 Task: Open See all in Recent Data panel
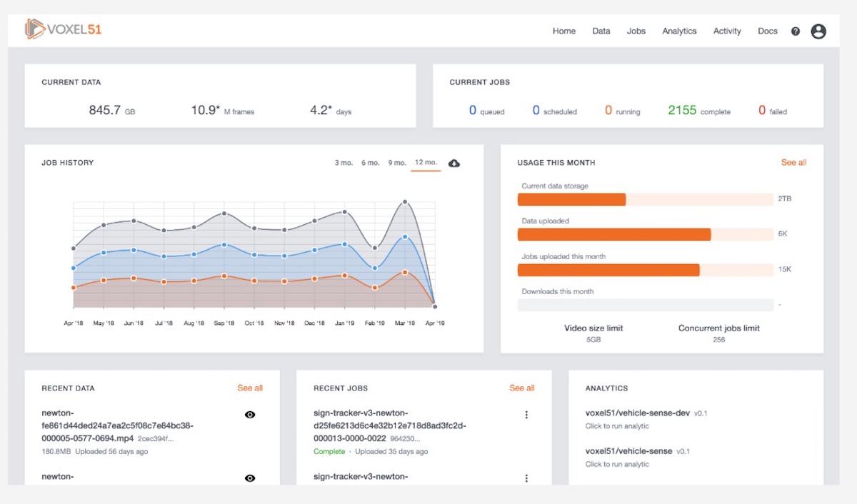point(250,388)
